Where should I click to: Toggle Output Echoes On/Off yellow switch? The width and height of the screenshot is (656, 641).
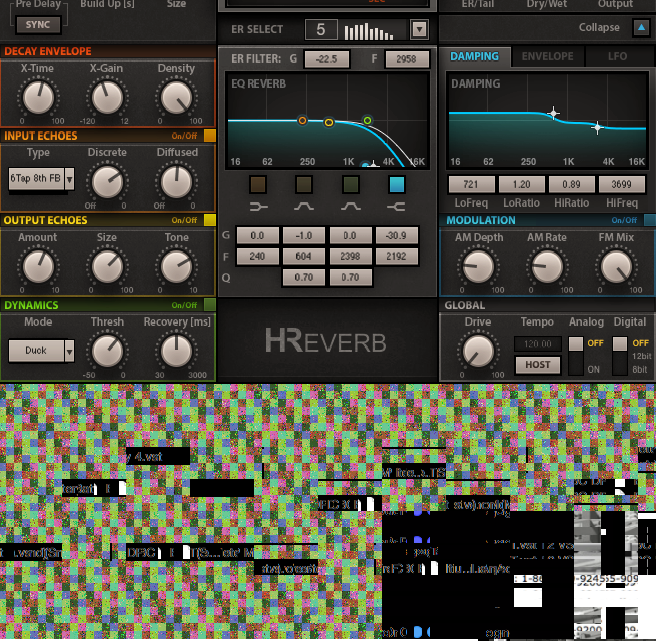(x=210, y=220)
